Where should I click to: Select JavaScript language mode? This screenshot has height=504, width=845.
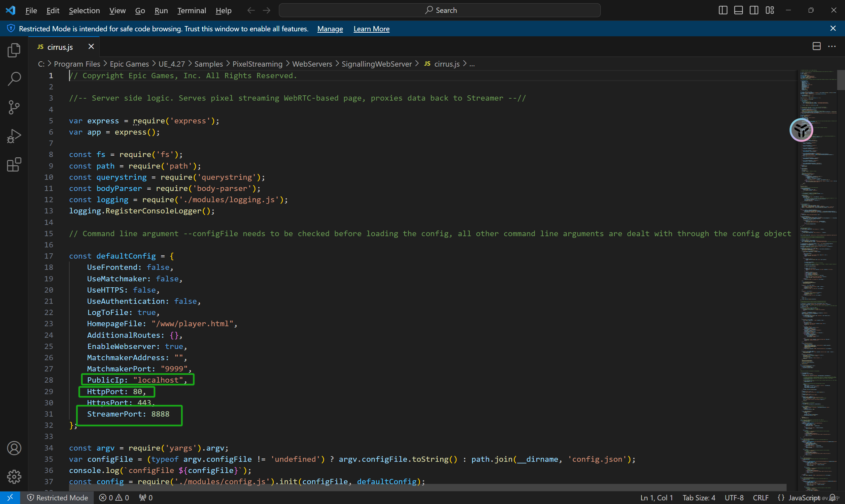point(804,497)
